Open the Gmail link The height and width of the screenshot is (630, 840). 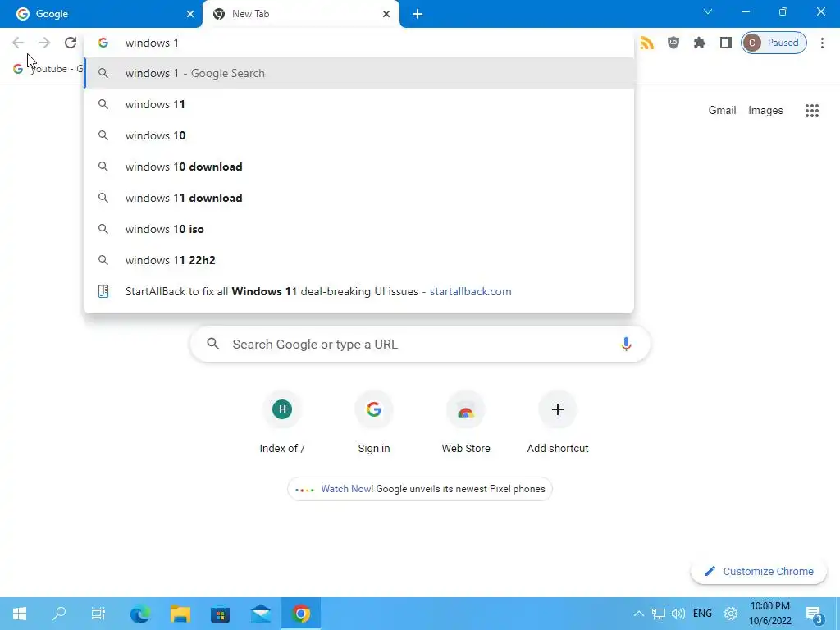[x=722, y=111]
